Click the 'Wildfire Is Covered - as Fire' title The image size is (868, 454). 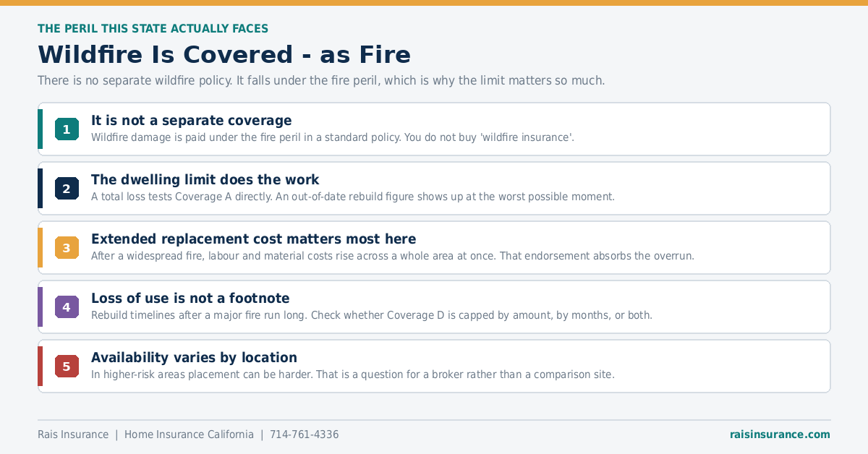[x=224, y=55]
